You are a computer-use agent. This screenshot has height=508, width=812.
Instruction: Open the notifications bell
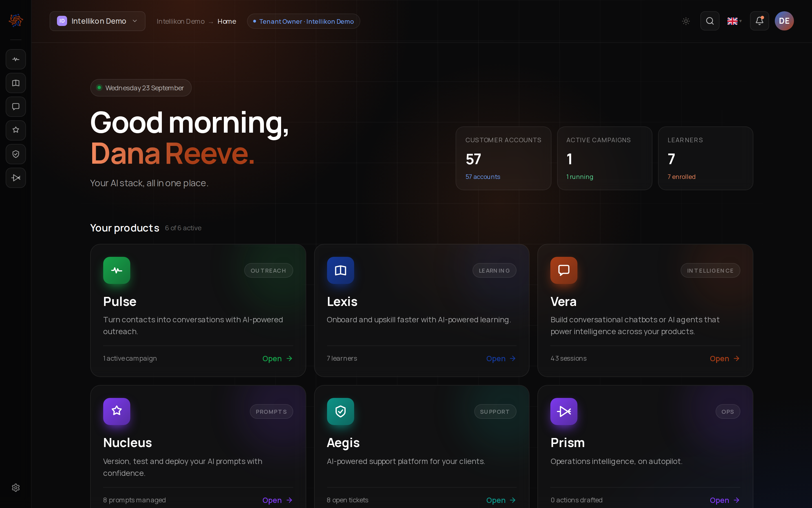(759, 21)
